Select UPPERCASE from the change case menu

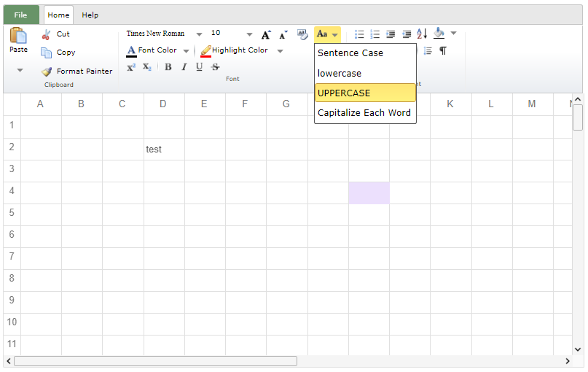[x=365, y=93]
